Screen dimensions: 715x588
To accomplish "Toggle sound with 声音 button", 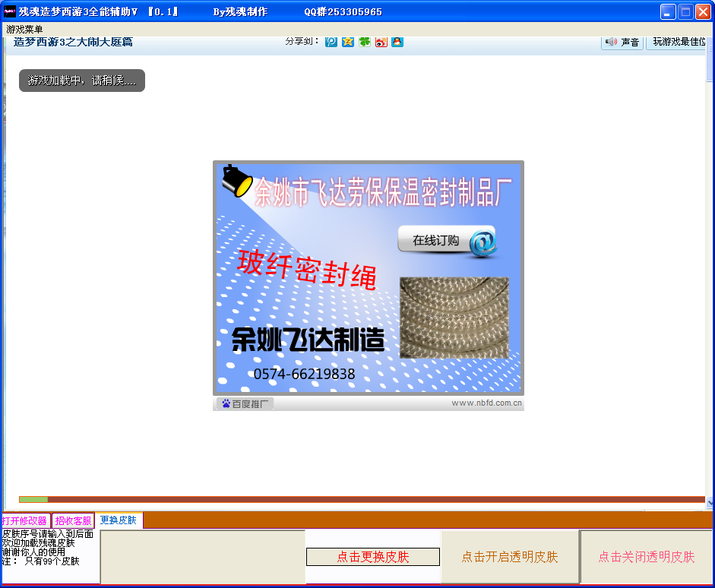I will 622,43.
